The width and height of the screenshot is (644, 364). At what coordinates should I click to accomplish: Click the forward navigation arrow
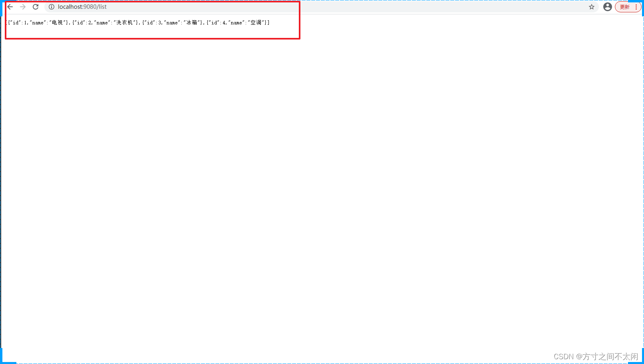23,7
